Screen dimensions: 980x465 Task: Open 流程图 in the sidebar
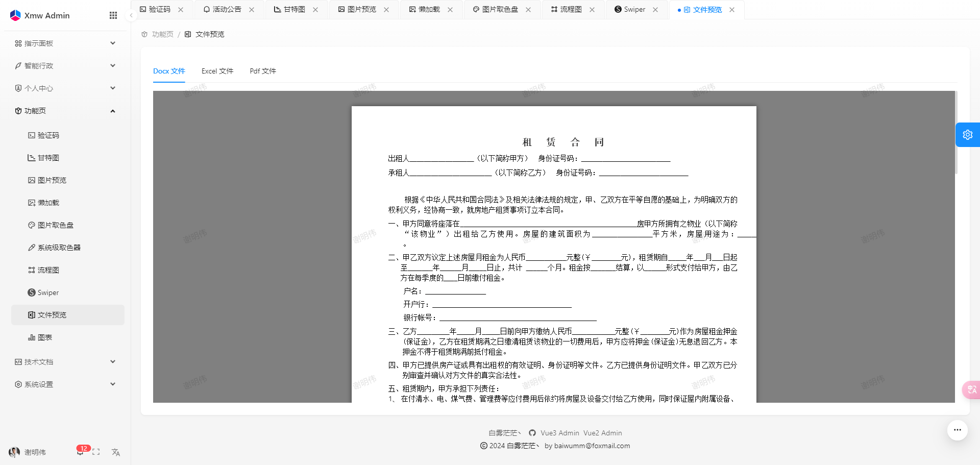click(x=68, y=270)
